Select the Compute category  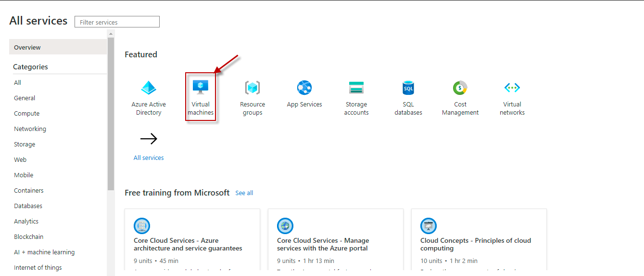coord(27,114)
